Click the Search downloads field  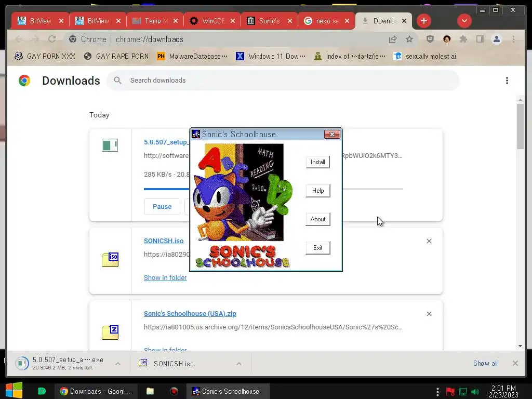[x=283, y=81]
